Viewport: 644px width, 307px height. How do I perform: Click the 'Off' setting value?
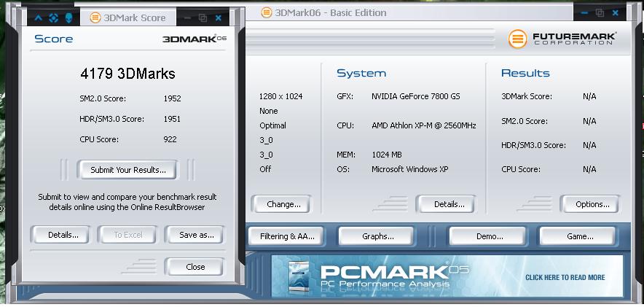coord(265,169)
